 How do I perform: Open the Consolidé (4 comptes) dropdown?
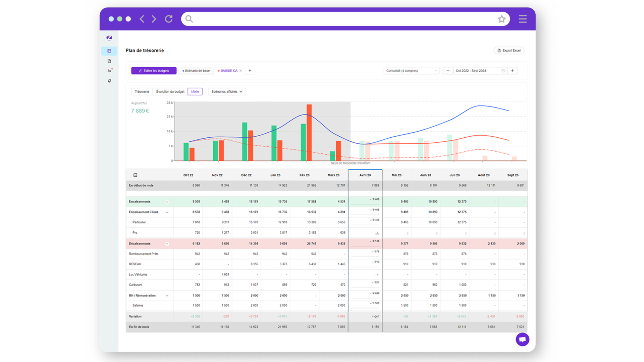pyautogui.click(x=412, y=71)
